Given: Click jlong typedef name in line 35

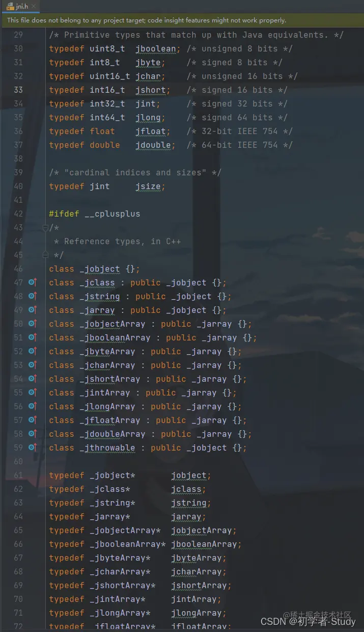Looking at the screenshot, I should pos(148,118).
